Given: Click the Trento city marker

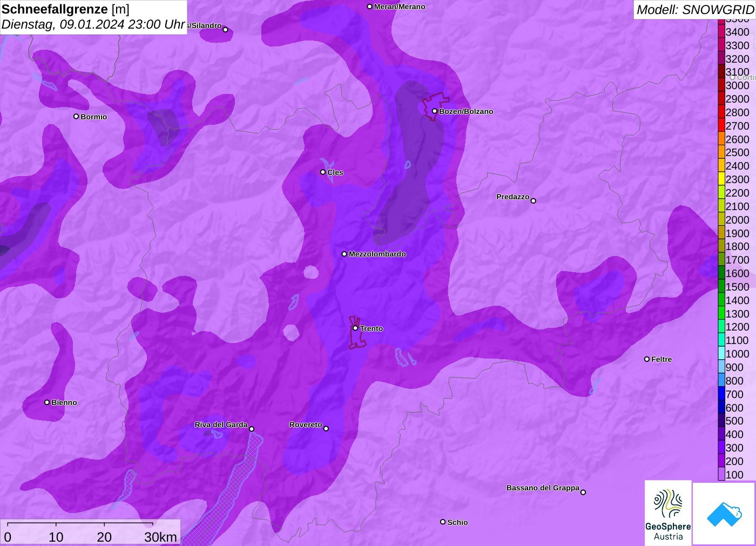Looking at the screenshot, I should pos(355,328).
